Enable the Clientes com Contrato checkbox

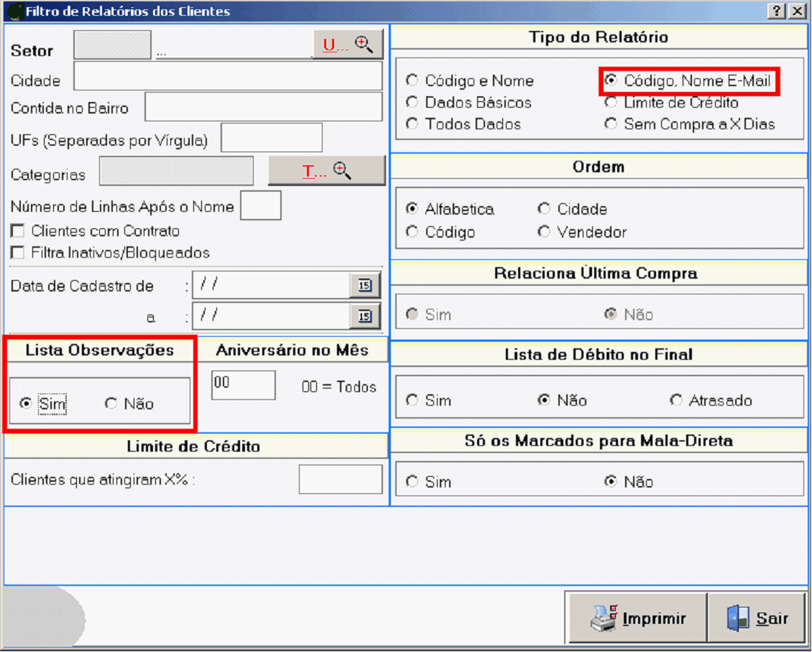click(x=18, y=231)
